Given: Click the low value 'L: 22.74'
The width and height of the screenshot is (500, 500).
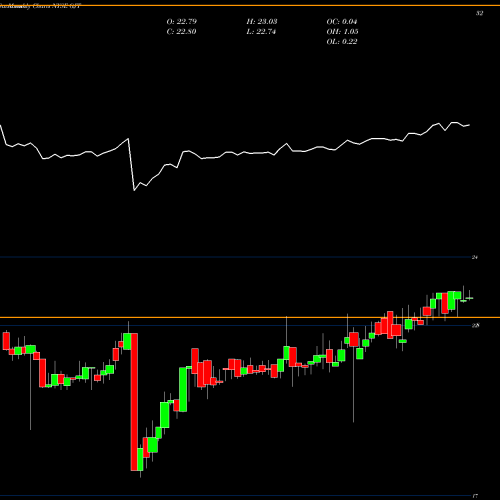Looking at the screenshot, I should coord(261,32).
